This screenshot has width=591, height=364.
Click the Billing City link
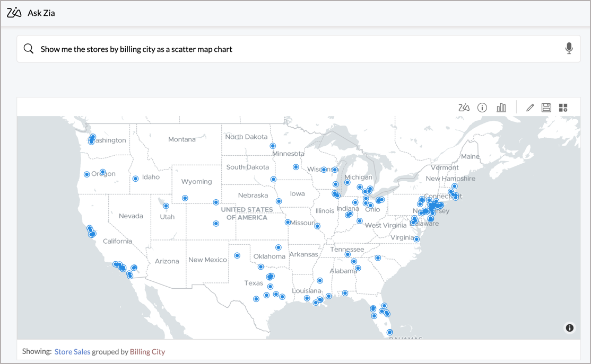coord(147,351)
